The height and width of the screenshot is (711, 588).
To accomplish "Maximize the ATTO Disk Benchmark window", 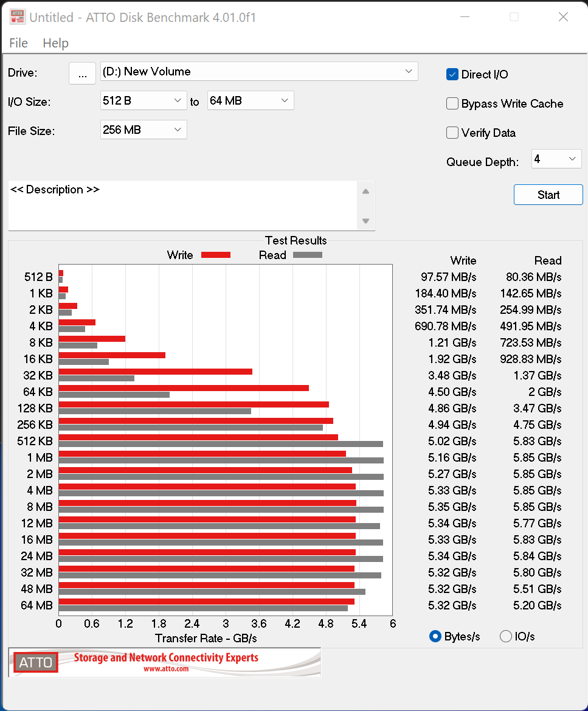I will pyautogui.click(x=514, y=17).
